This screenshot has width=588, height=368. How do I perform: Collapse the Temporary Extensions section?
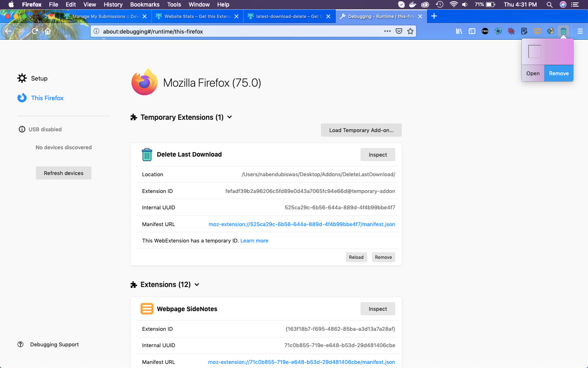[x=229, y=117]
